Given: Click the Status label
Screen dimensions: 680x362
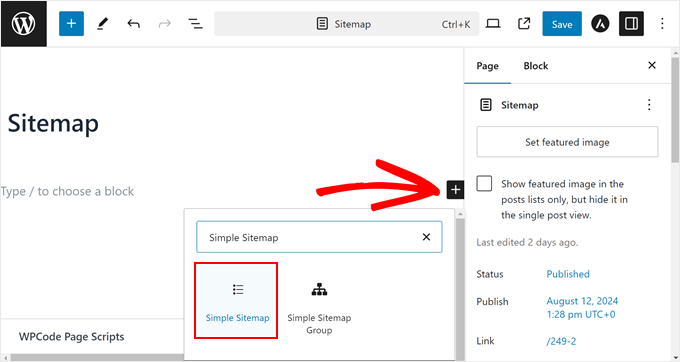Looking at the screenshot, I should click(490, 274).
